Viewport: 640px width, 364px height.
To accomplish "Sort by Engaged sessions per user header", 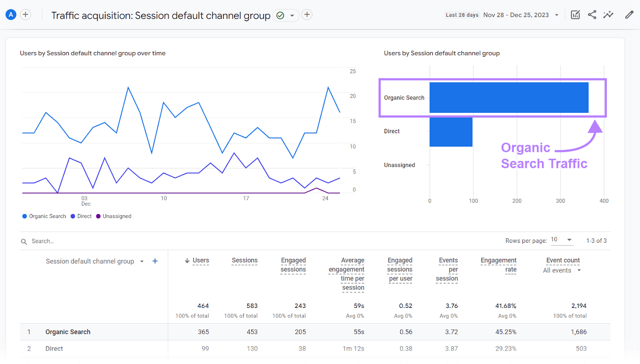I will (x=400, y=269).
